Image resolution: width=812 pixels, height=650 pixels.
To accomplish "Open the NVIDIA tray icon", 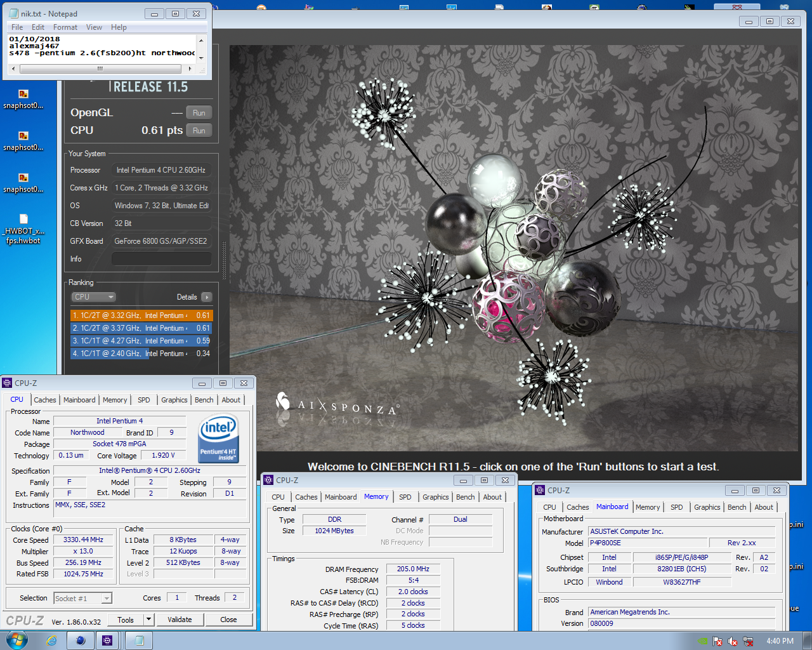I will [702, 641].
